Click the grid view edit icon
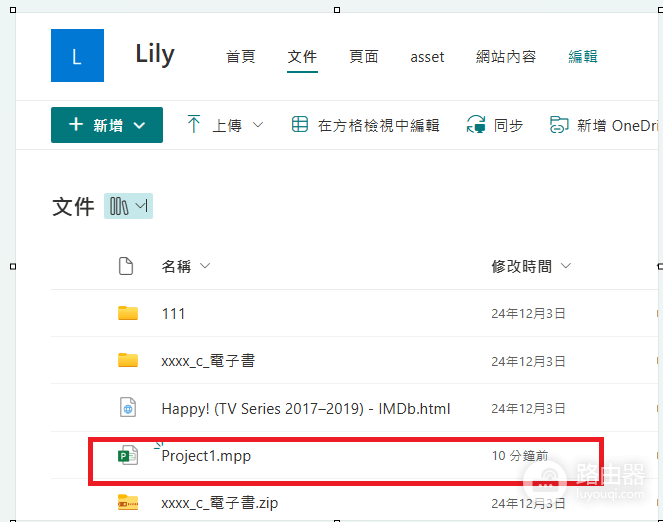 tap(300, 125)
